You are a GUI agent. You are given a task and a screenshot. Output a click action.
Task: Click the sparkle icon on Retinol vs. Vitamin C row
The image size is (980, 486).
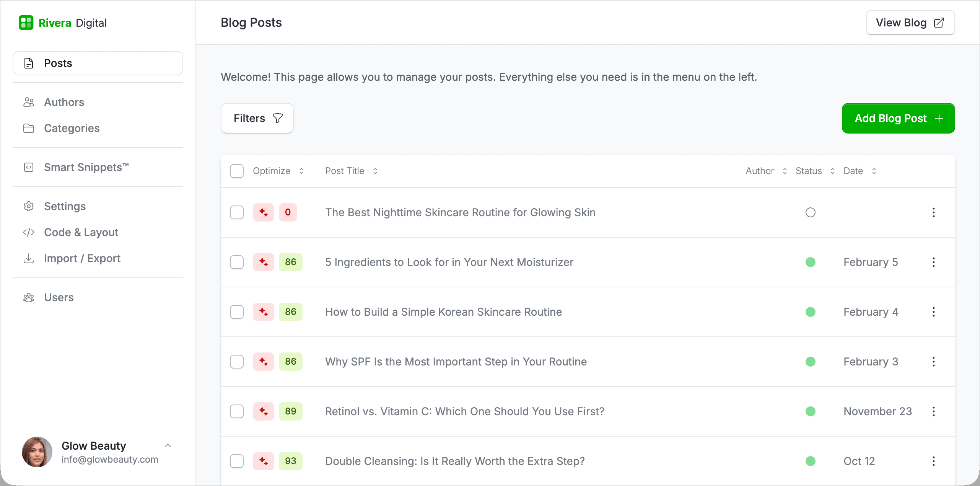click(263, 411)
